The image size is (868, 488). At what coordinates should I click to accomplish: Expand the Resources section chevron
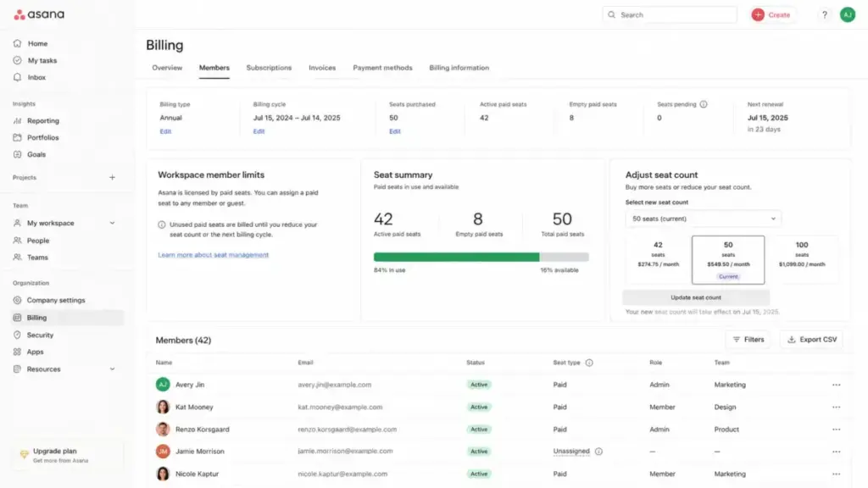pyautogui.click(x=113, y=369)
